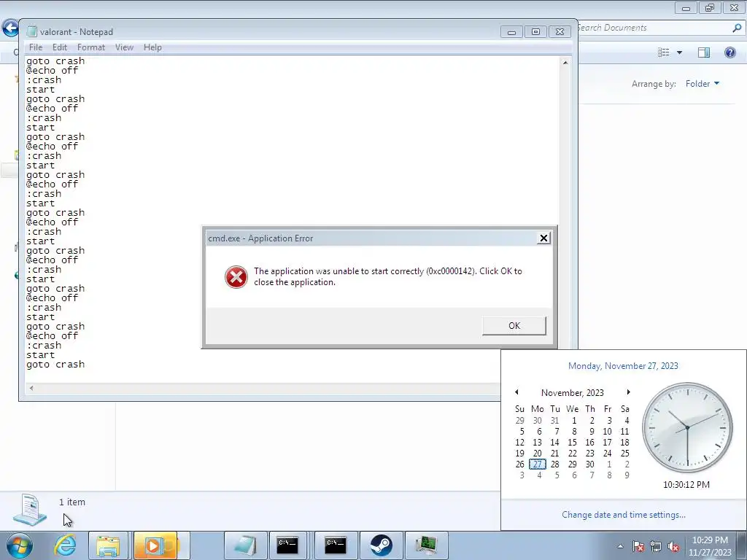
Task: Click Monday, November 27, 2023 date heading
Action: pyautogui.click(x=623, y=366)
